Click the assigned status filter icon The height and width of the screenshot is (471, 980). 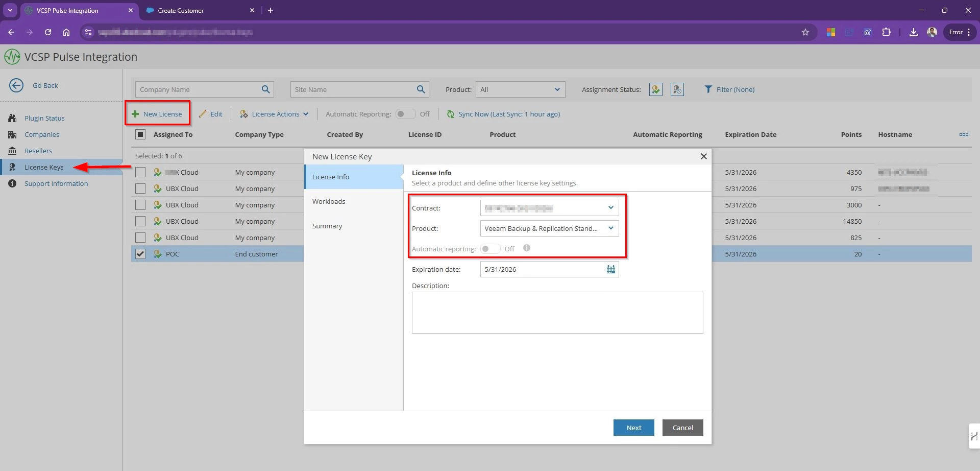(x=655, y=89)
